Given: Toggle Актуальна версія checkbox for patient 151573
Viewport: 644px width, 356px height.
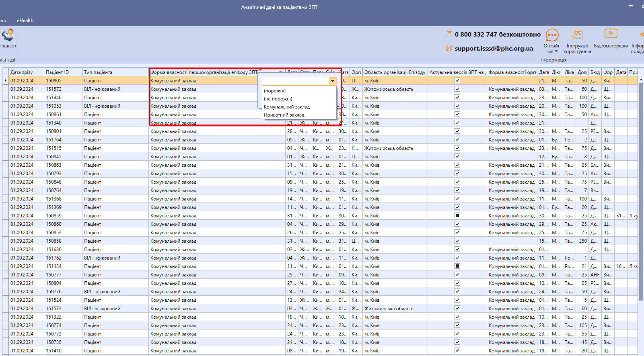Looking at the screenshot, I should tap(457, 308).
